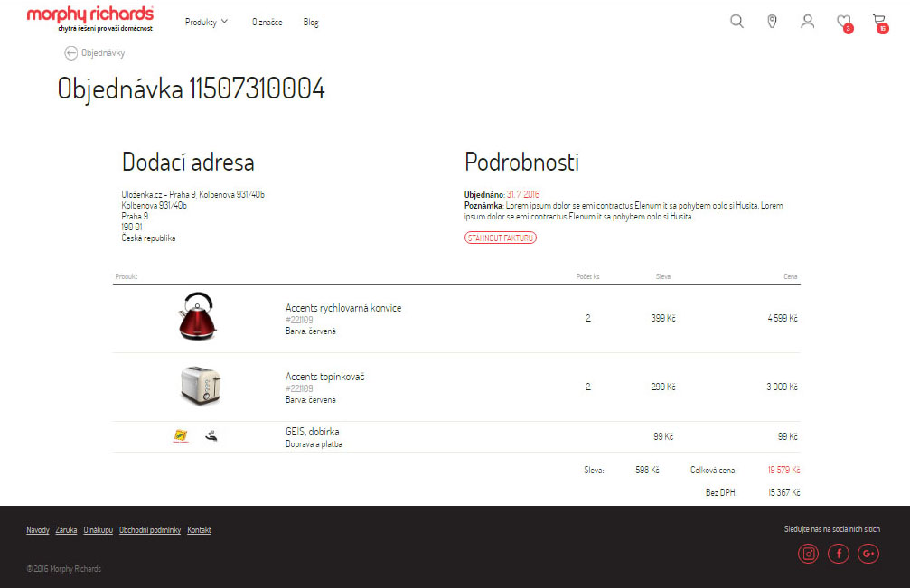Click the Sleva column header
Screen dimensions: 910x588
[663, 276]
